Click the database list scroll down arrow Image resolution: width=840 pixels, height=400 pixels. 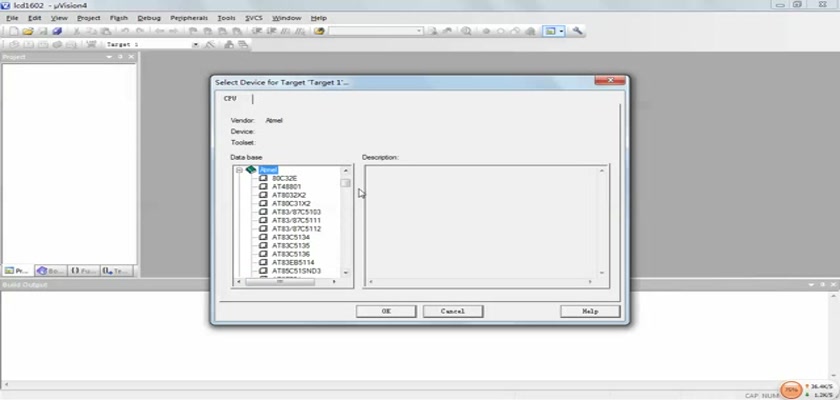346,273
